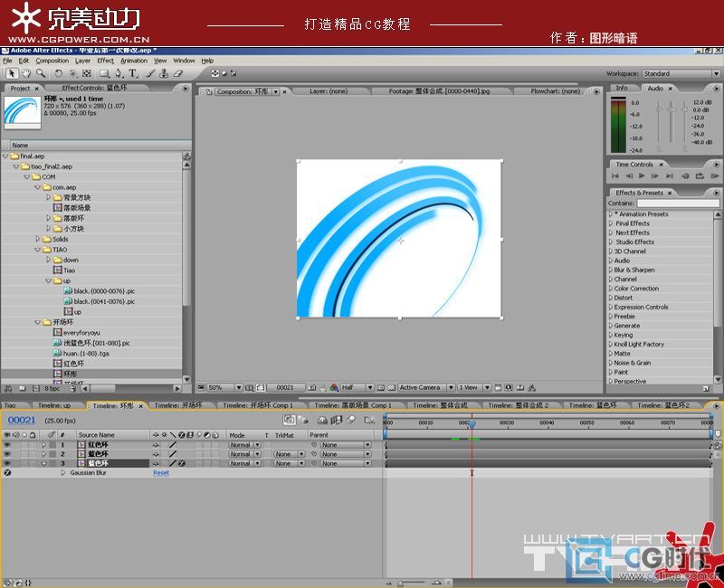
Task: Click the find binoculars icon in Project panel
Action: 8,389
